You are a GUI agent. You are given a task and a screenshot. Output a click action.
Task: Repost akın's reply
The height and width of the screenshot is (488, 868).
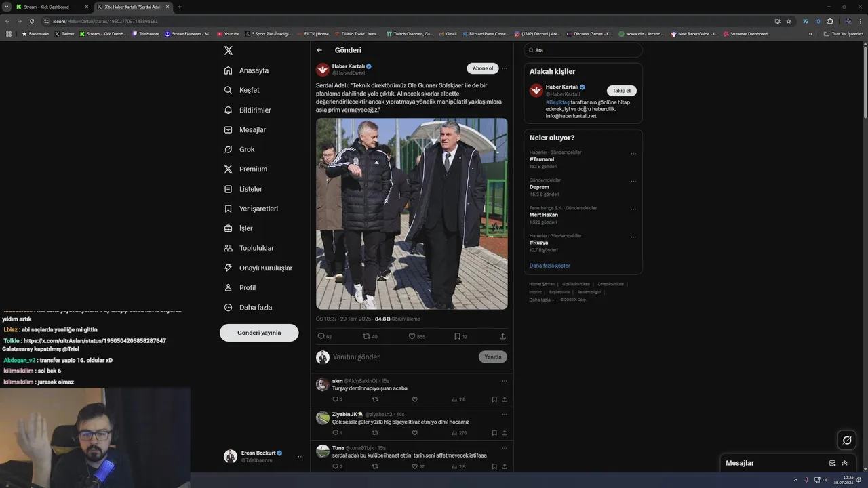[x=375, y=399]
